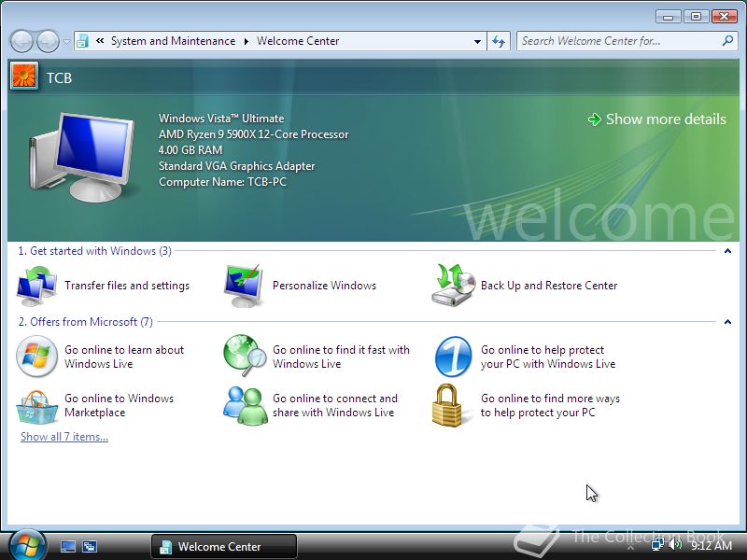
Task: Click the Windows Live logo icon
Action: coord(36,357)
